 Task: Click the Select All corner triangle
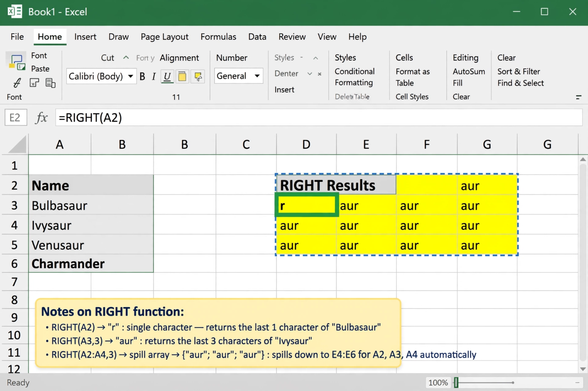point(17,145)
